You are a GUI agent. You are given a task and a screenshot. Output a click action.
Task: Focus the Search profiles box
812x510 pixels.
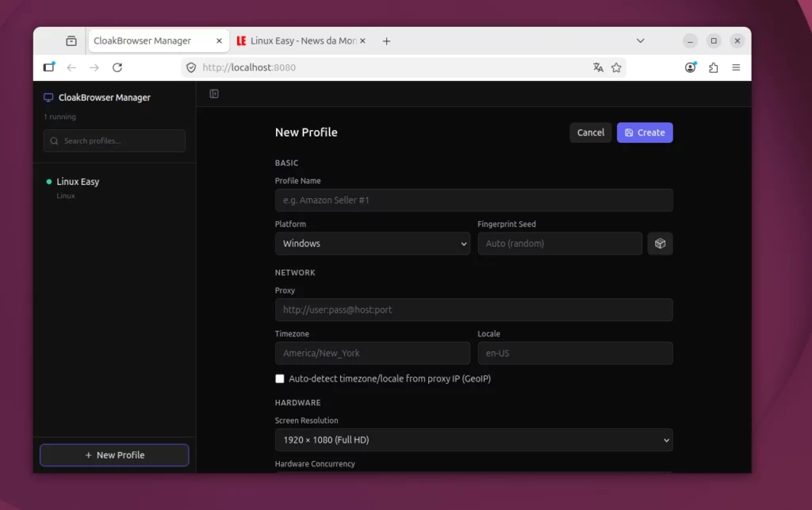pyautogui.click(x=114, y=141)
